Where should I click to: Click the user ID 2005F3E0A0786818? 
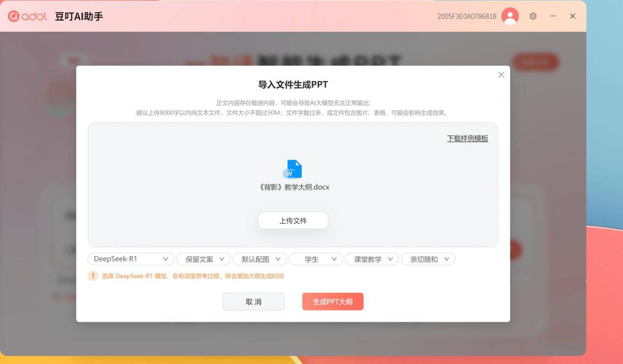[466, 16]
